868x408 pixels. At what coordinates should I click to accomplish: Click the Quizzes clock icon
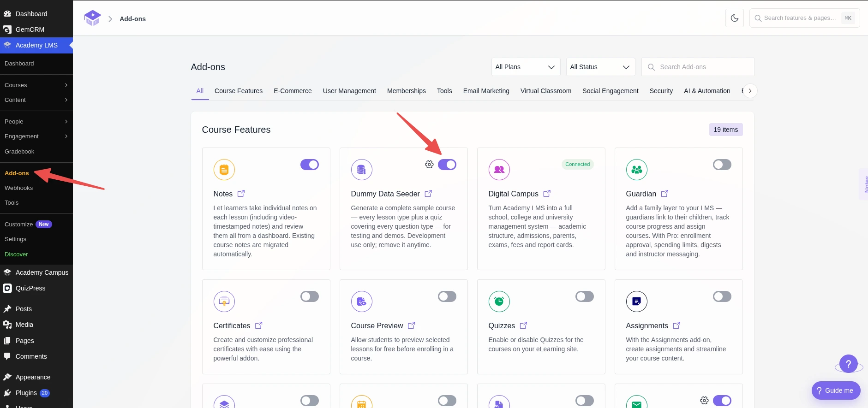tap(499, 302)
